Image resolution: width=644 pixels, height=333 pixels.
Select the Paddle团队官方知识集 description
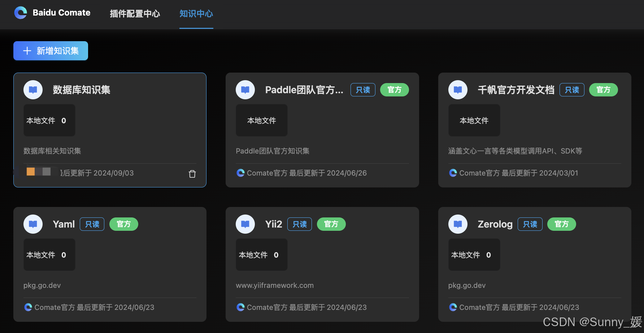pos(273,151)
